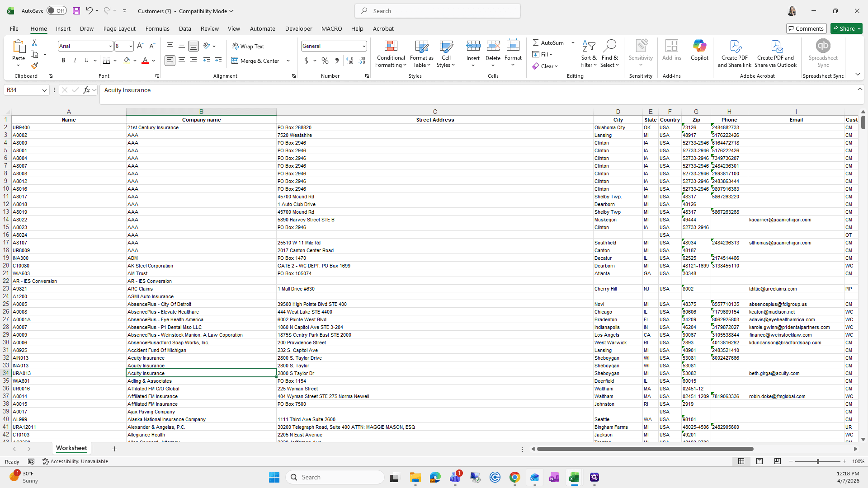
Task: Adjust the zoom slider in status bar
Action: [817, 461]
